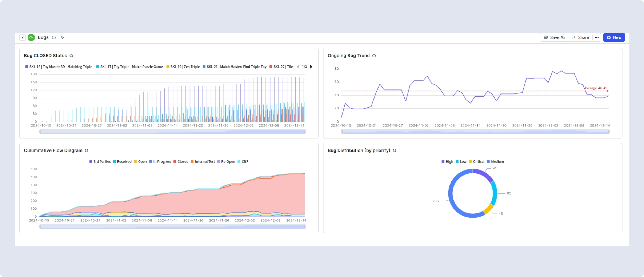Click the back arrow button

coord(23,37)
